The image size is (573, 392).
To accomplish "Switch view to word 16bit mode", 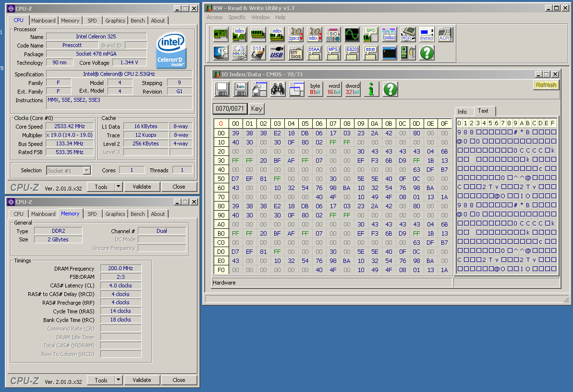I will [x=334, y=89].
